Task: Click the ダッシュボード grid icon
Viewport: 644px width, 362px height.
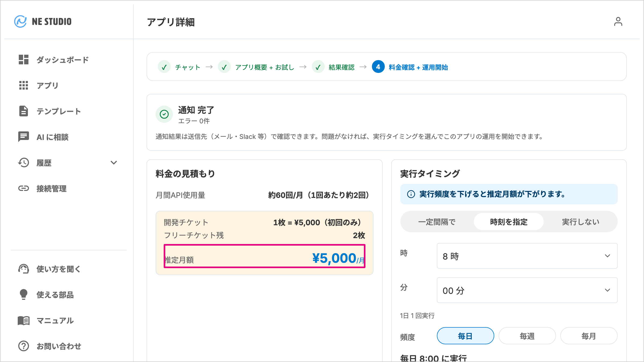Action: (x=24, y=60)
